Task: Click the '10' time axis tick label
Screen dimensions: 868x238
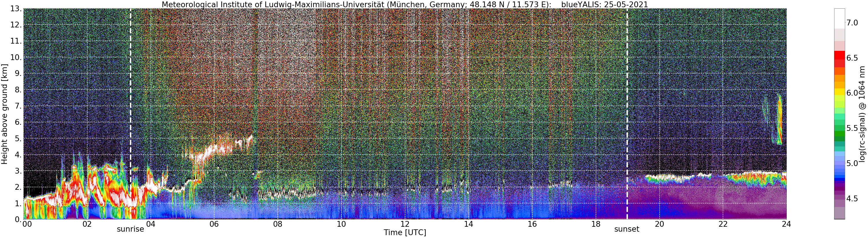Action: pyautogui.click(x=341, y=224)
